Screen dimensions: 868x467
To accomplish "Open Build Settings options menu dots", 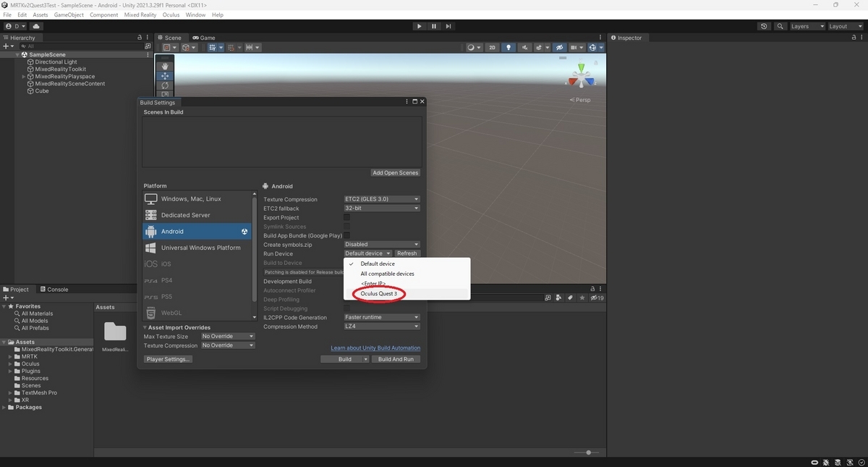I will (x=408, y=102).
